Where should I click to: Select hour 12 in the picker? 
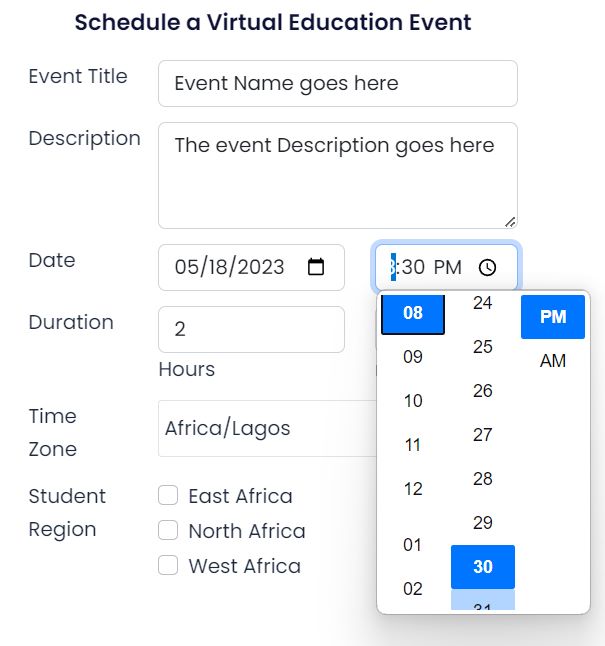[x=412, y=489]
